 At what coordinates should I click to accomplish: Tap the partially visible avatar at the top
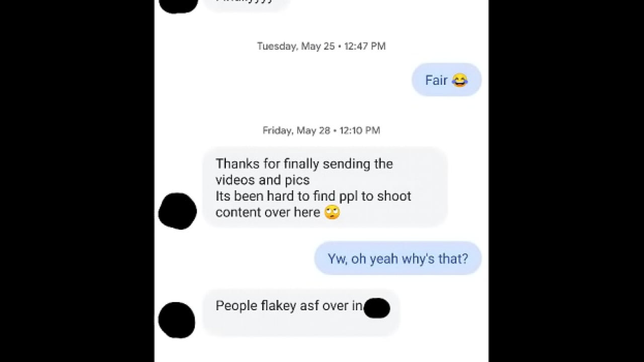point(178,5)
